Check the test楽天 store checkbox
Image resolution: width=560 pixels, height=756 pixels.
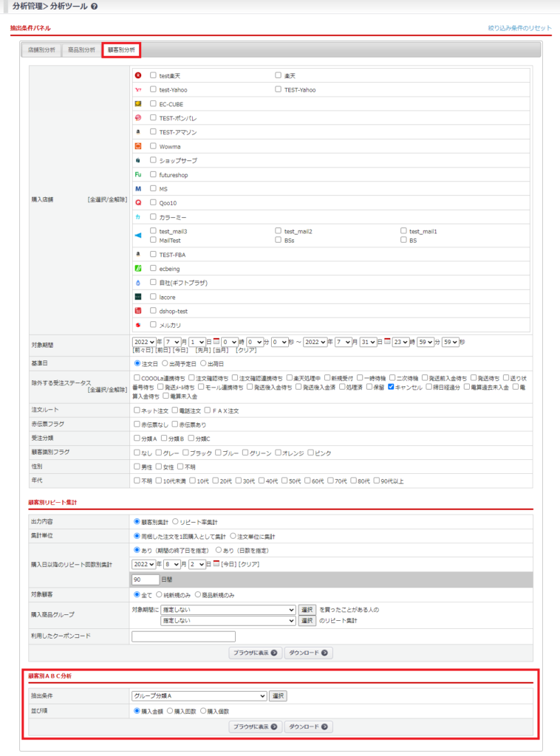pos(153,75)
